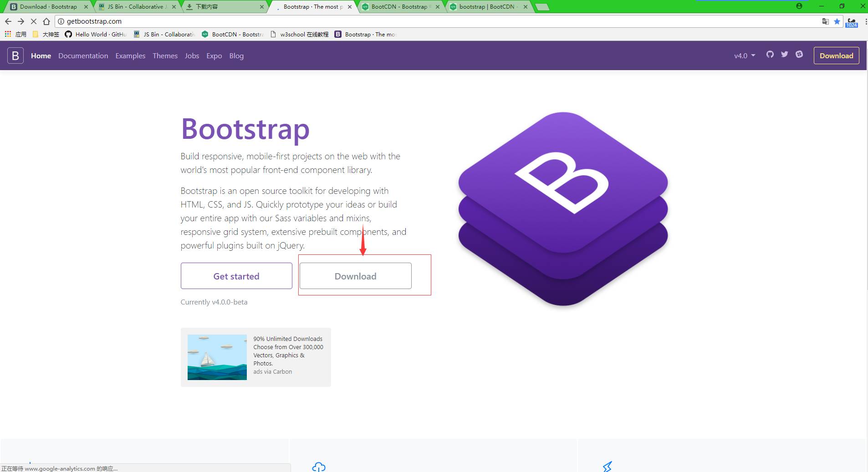
Task: Click the 90% Unlimited Downloads ad text
Action: pyautogui.click(x=288, y=351)
